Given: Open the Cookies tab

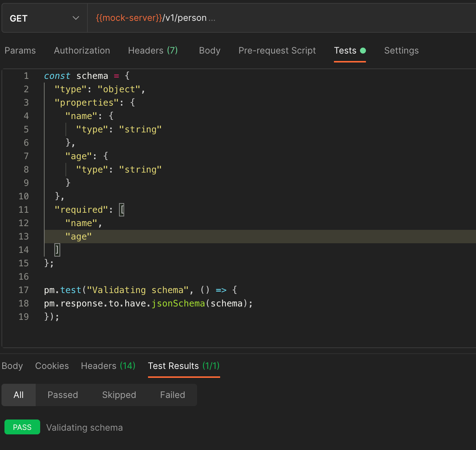Looking at the screenshot, I should pos(52,366).
